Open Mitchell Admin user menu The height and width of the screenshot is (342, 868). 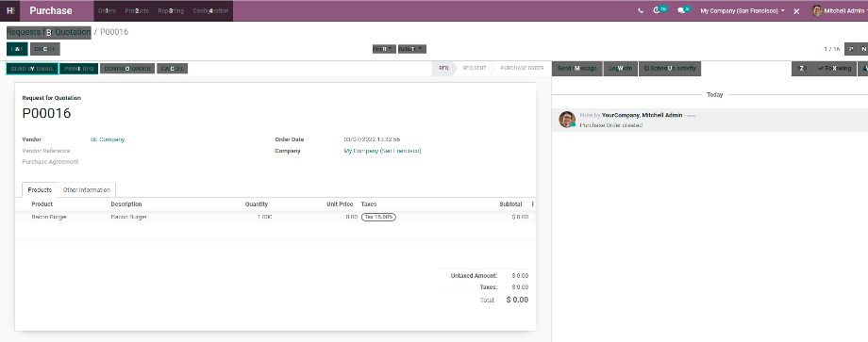tap(840, 10)
